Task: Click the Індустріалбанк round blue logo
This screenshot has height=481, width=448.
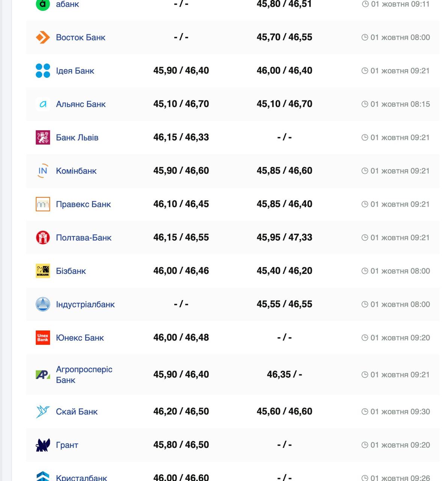Action: click(42, 304)
